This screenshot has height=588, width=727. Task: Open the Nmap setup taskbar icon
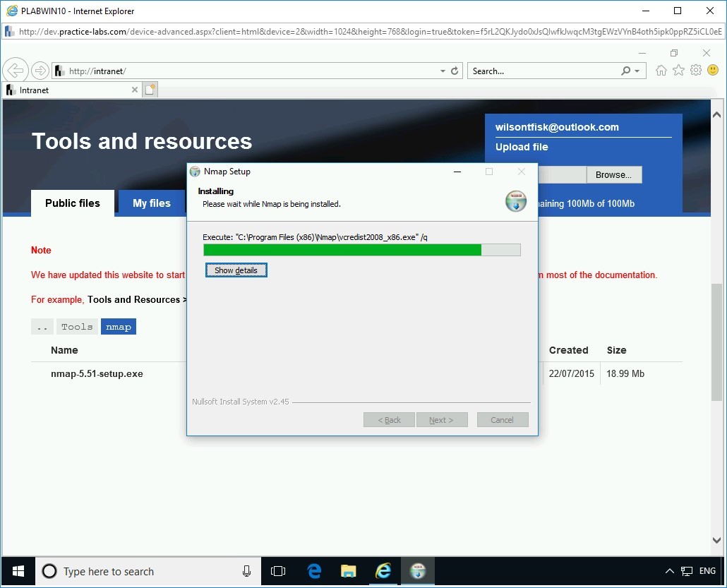417,571
